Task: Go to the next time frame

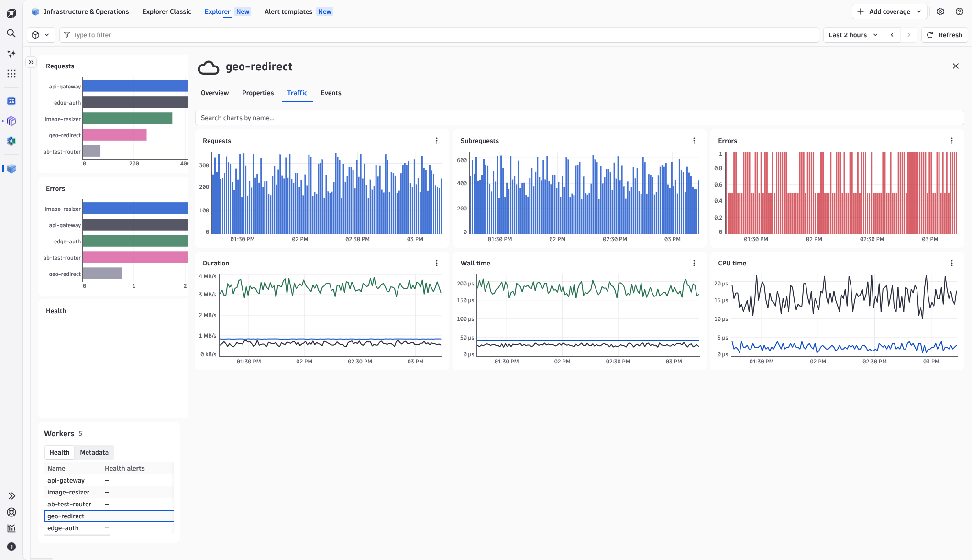Action: [909, 35]
